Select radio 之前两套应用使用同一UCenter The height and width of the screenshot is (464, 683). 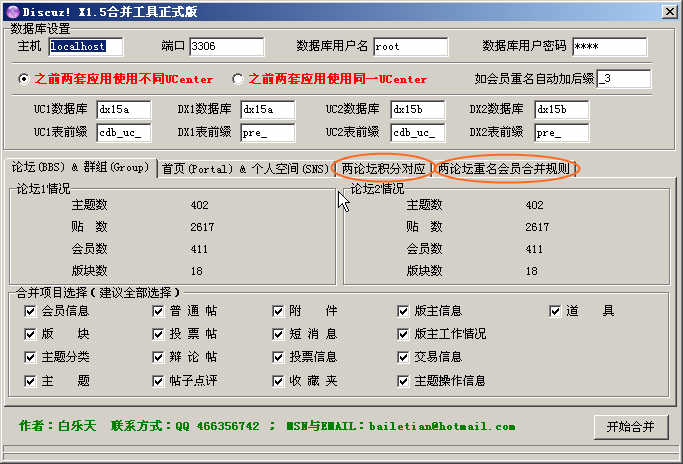coord(237,79)
